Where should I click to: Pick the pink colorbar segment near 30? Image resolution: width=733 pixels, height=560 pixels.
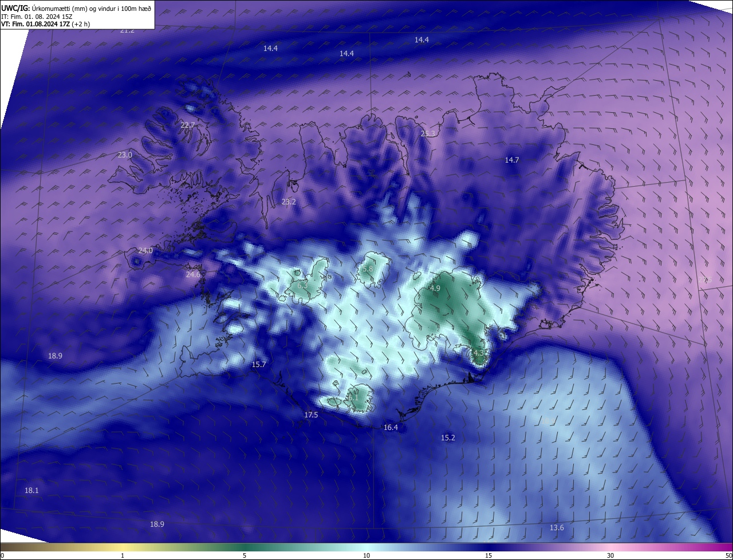click(610, 547)
